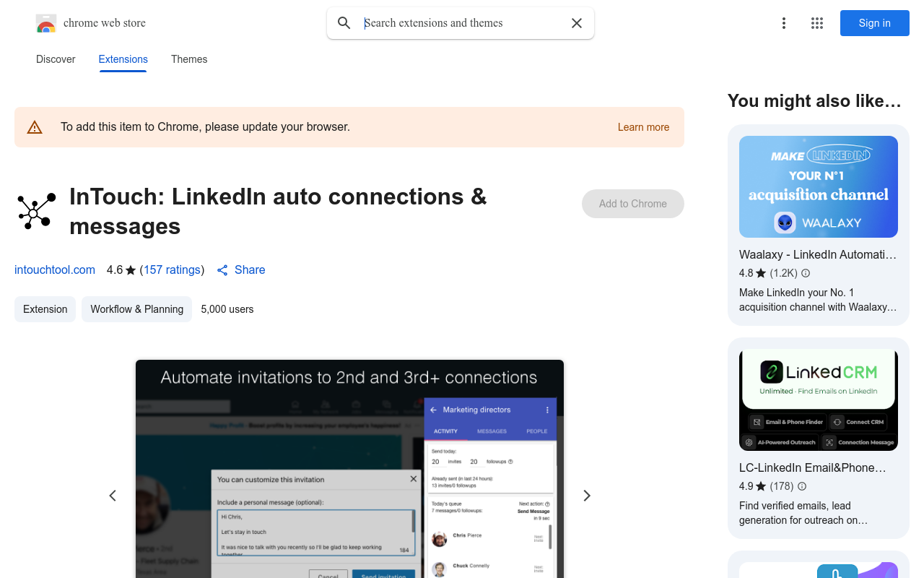Viewport: 924px width, 578px height.
Task: Click the 4.6 star rating text
Action: click(x=121, y=270)
